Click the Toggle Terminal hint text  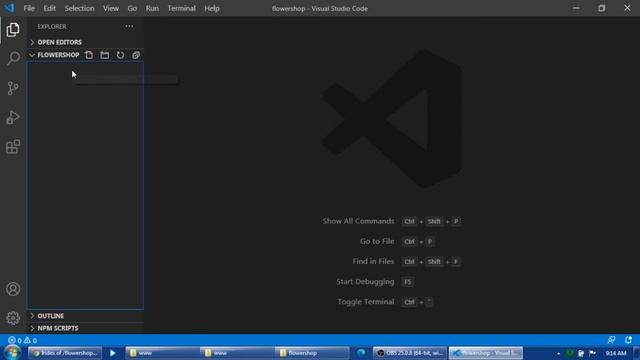(x=366, y=302)
